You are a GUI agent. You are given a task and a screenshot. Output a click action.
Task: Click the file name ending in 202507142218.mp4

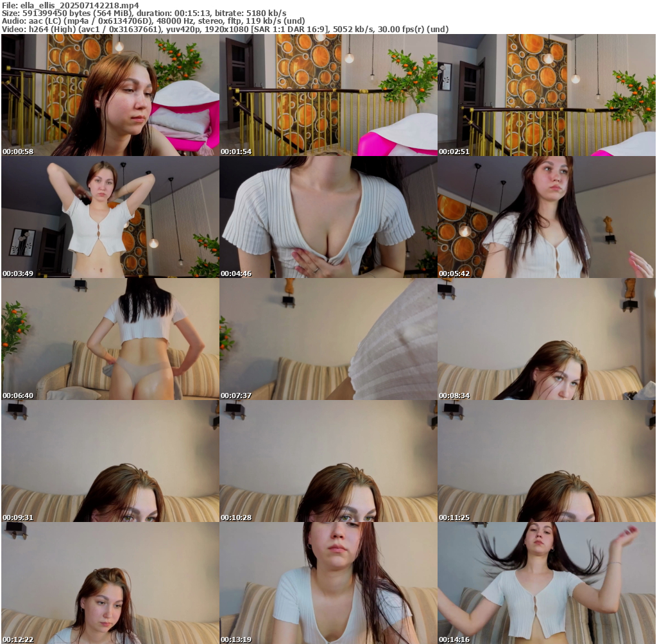coord(80,5)
